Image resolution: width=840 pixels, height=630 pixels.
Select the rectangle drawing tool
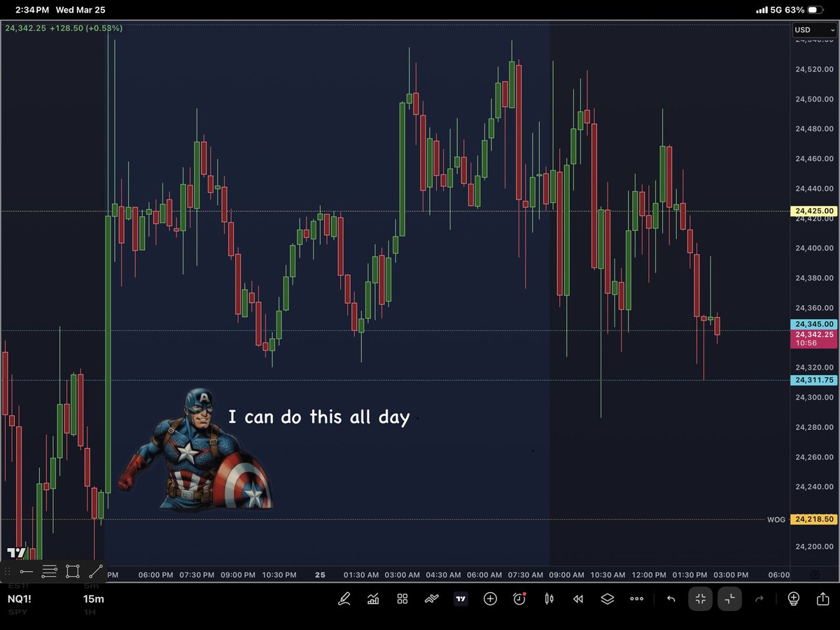[x=73, y=571]
